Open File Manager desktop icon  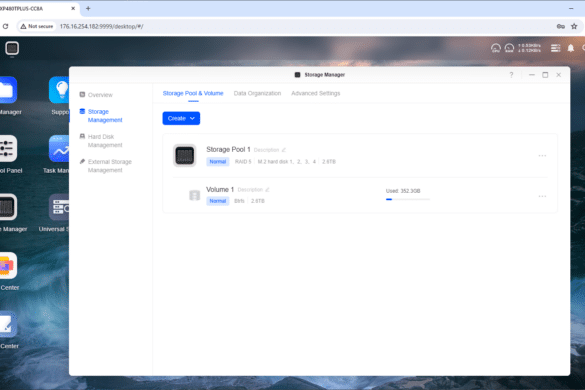[8, 90]
